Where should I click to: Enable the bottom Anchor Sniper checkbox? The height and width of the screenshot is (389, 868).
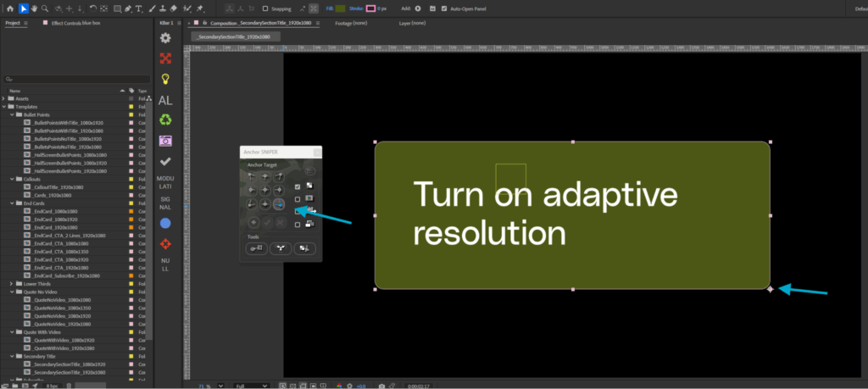(298, 225)
